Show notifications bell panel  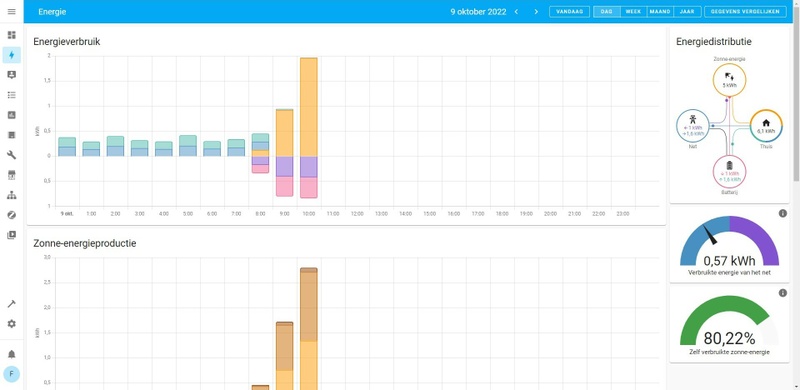12,354
